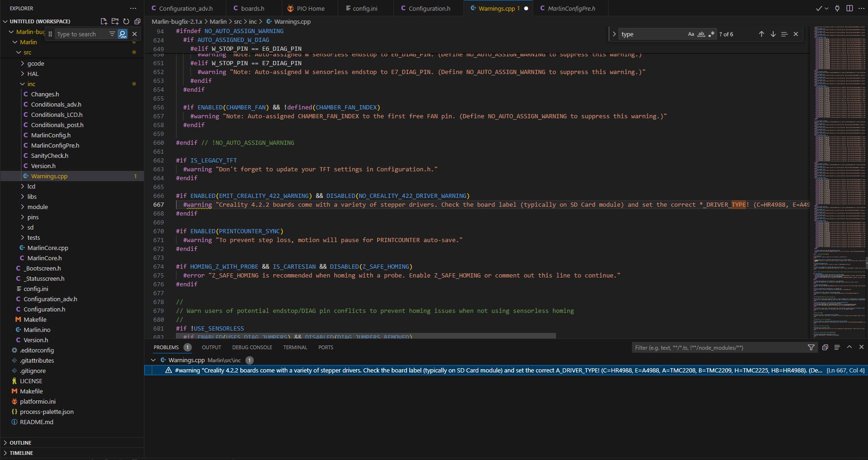This screenshot has width=868, height=460.
Task: Toggle Match Whole Word in find widget
Action: [x=701, y=34]
